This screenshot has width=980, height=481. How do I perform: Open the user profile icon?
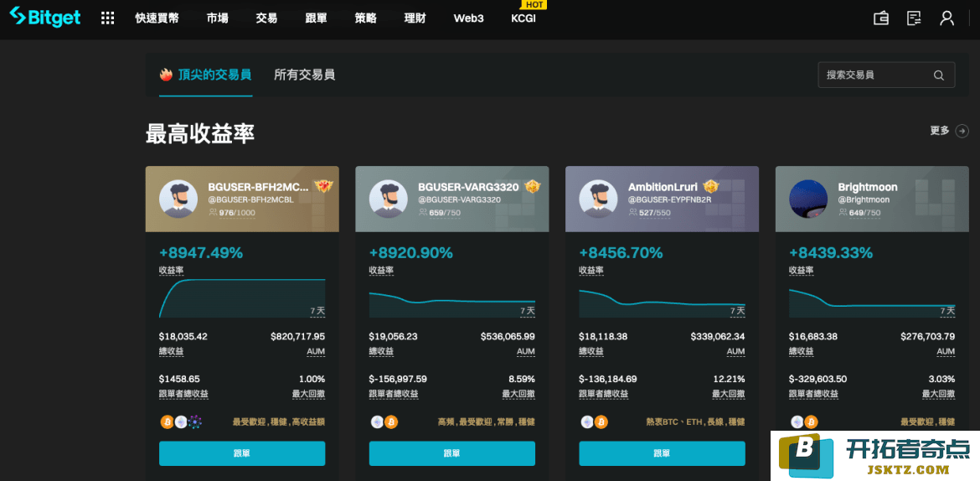pyautogui.click(x=946, y=18)
